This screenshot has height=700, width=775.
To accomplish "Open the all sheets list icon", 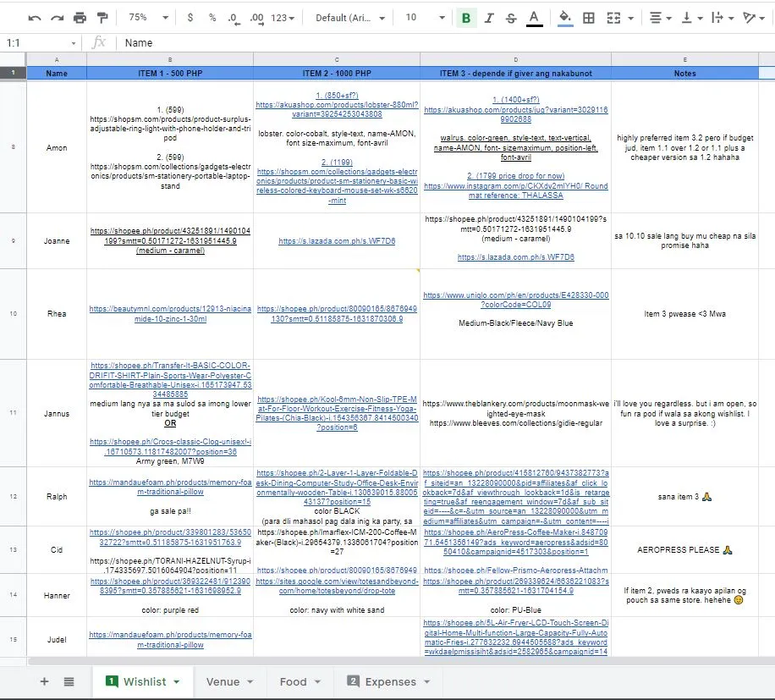I will (69, 681).
